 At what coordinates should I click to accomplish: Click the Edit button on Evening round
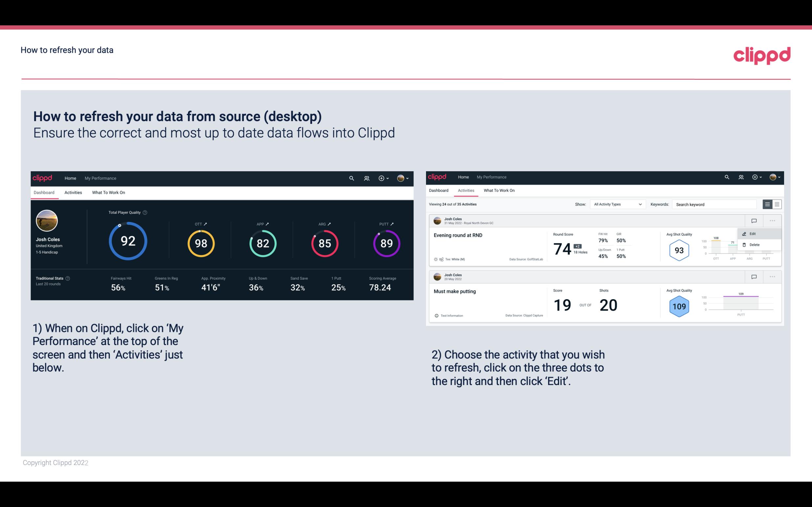tap(753, 233)
